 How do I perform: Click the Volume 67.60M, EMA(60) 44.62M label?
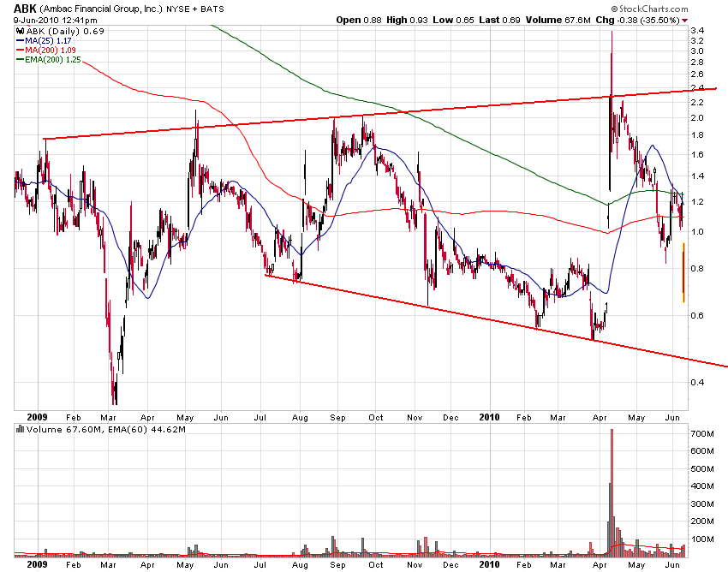(x=106, y=430)
